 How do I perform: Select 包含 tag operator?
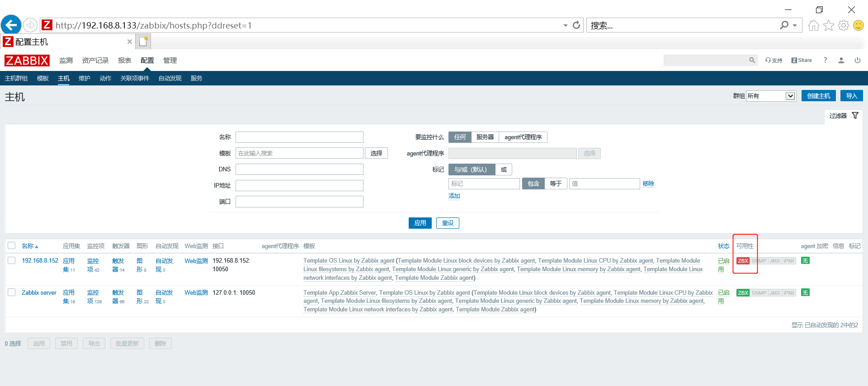click(533, 184)
